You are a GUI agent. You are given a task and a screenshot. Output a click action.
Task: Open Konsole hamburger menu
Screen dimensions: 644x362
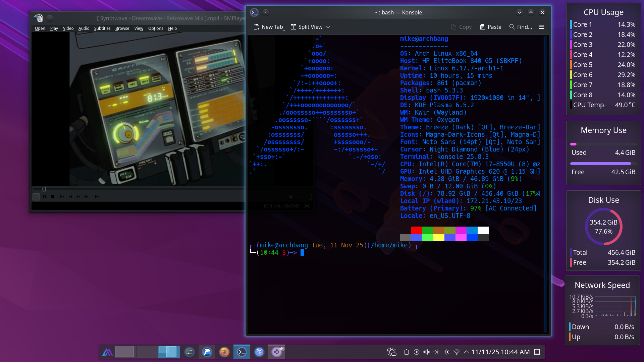click(x=541, y=27)
